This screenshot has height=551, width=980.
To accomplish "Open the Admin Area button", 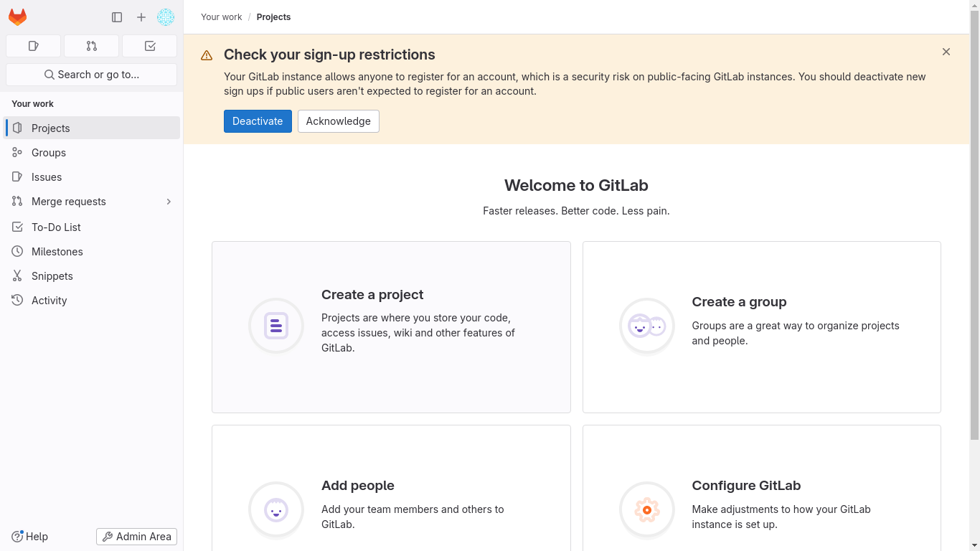I will (136, 537).
